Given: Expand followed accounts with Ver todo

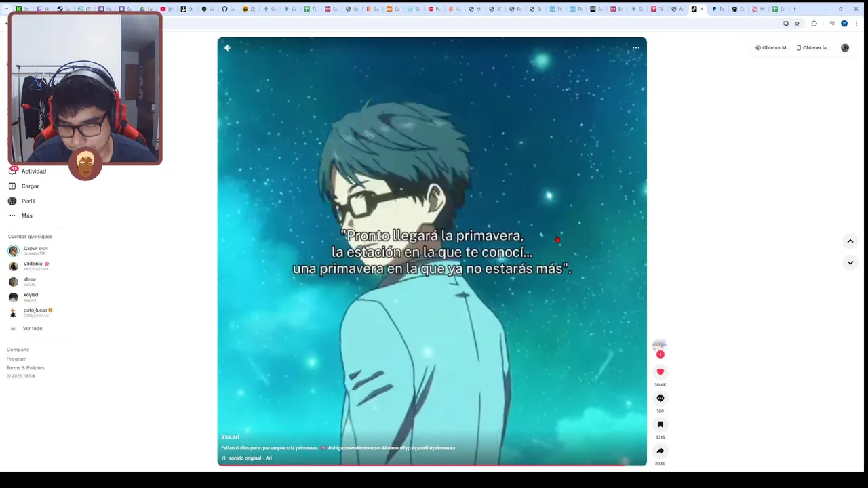Looking at the screenshot, I should (32, 329).
